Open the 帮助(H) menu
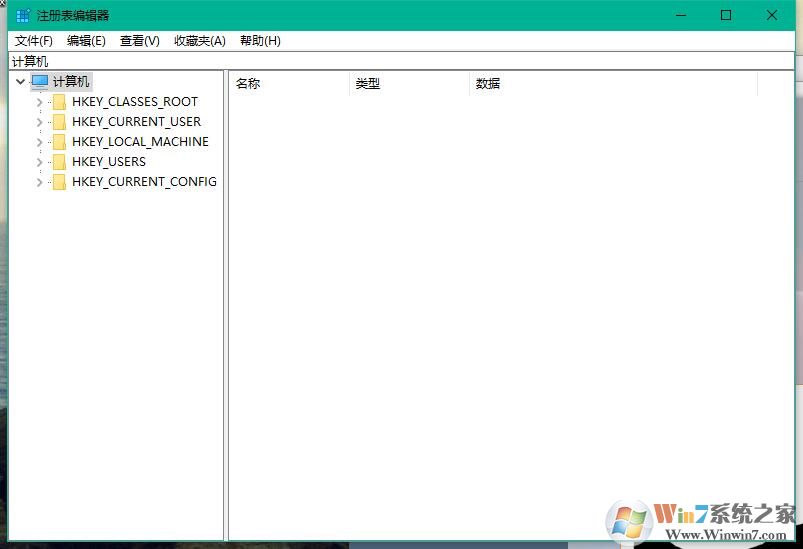This screenshot has height=549, width=803. [260, 41]
